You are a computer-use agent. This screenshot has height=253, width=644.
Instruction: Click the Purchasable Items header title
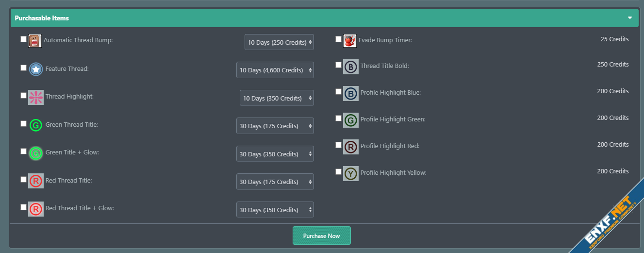[42, 18]
